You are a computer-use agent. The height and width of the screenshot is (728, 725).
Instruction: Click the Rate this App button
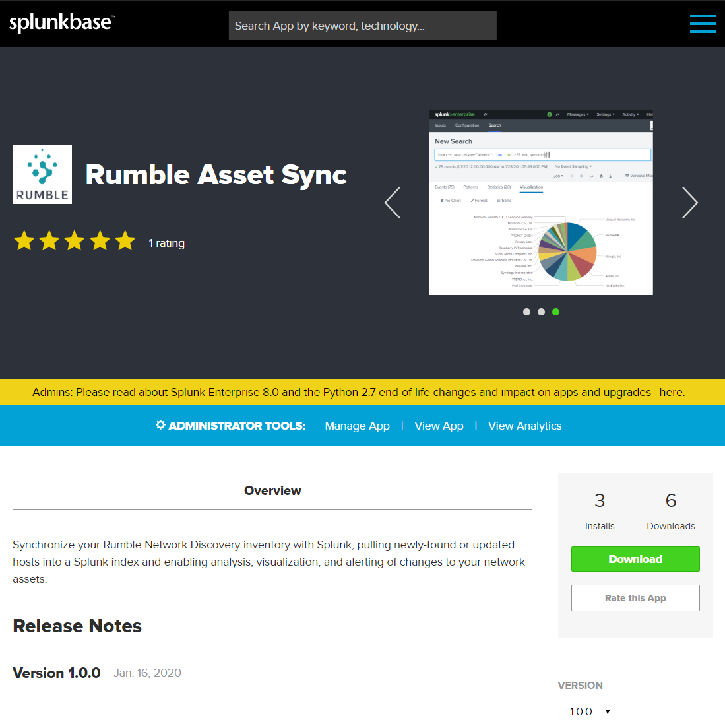click(635, 597)
